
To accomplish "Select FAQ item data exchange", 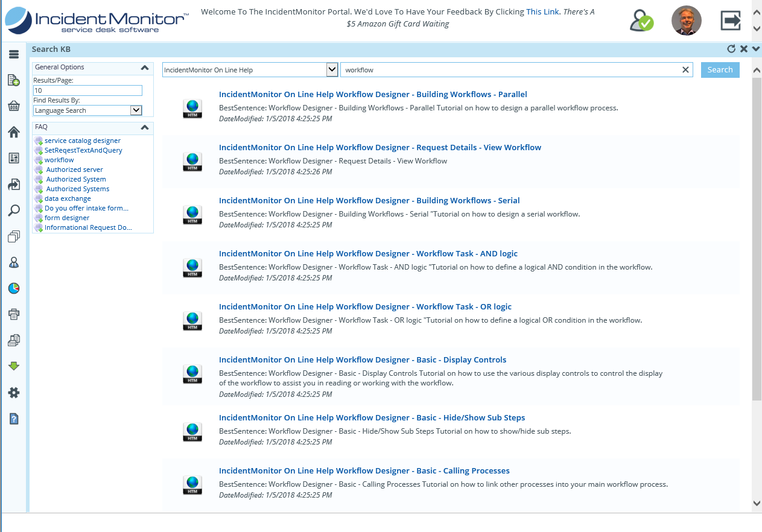I will tap(68, 198).
